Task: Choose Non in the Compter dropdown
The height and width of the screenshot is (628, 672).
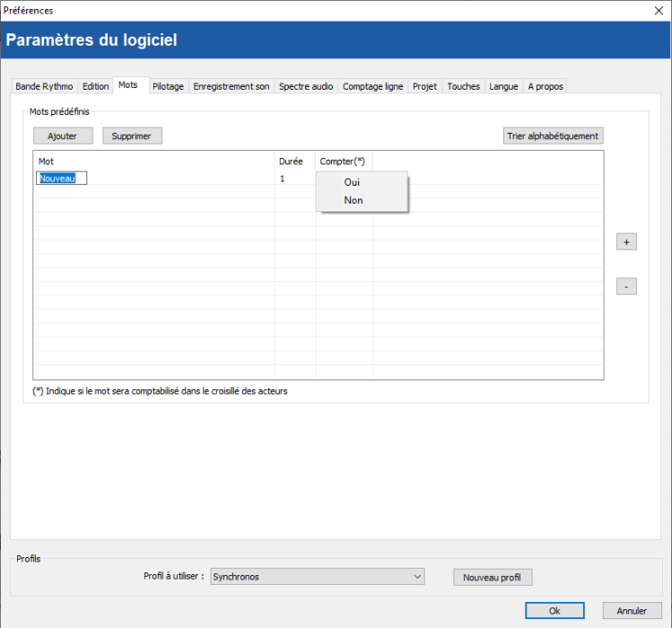Action: coord(353,200)
